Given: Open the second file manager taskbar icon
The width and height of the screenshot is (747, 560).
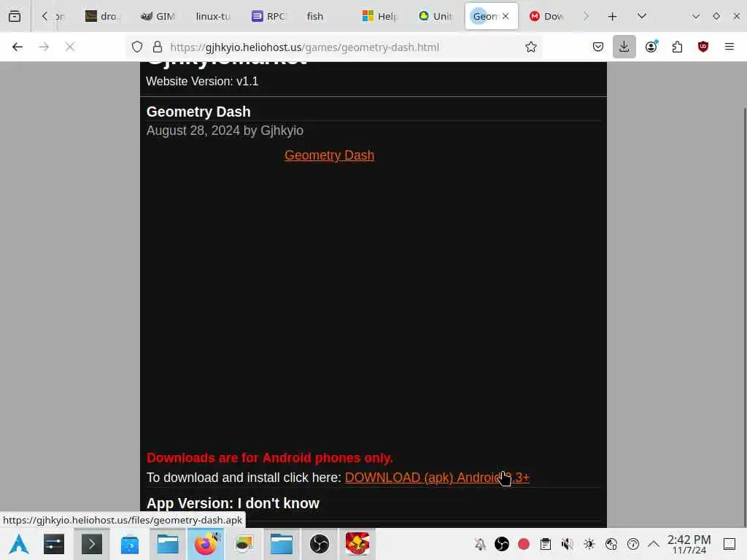Looking at the screenshot, I should coord(282,544).
